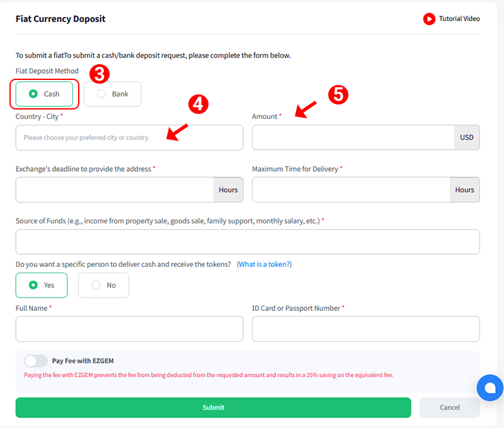Focus the Maximum Time for Delivery field

[x=351, y=189]
